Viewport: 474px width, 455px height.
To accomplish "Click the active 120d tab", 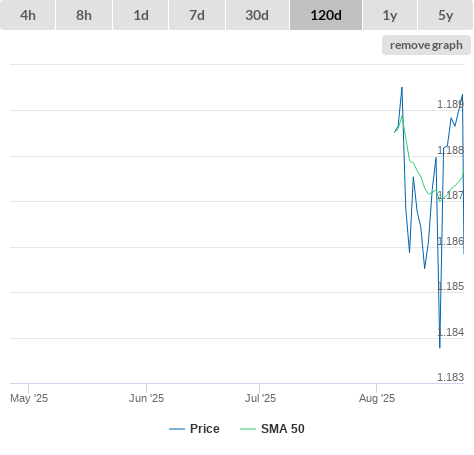I will pyautogui.click(x=326, y=15).
